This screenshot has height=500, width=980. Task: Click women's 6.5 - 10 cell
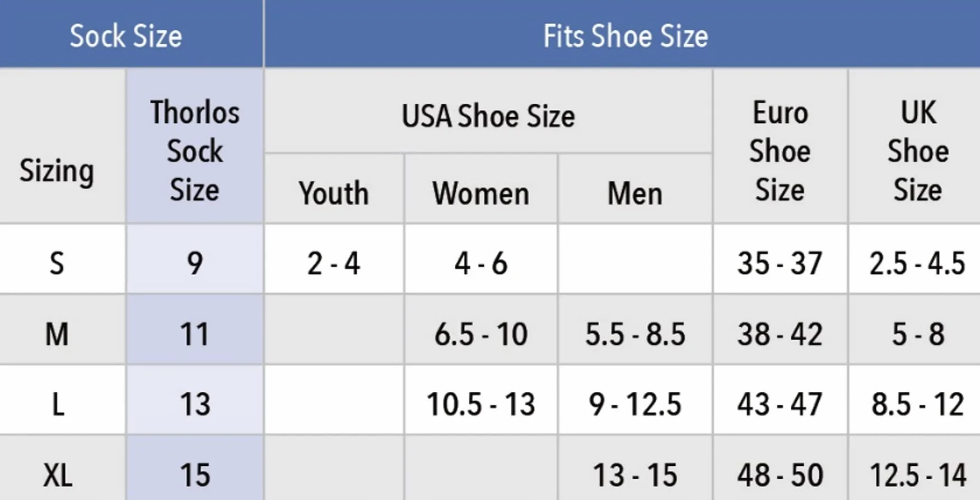pyautogui.click(x=481, y=330)
